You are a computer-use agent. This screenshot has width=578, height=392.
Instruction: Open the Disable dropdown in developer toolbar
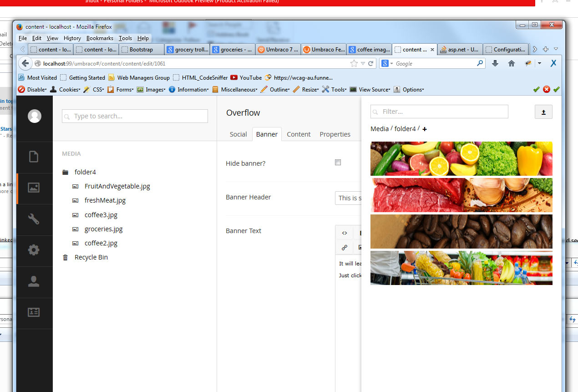click(x=32, y=90)
